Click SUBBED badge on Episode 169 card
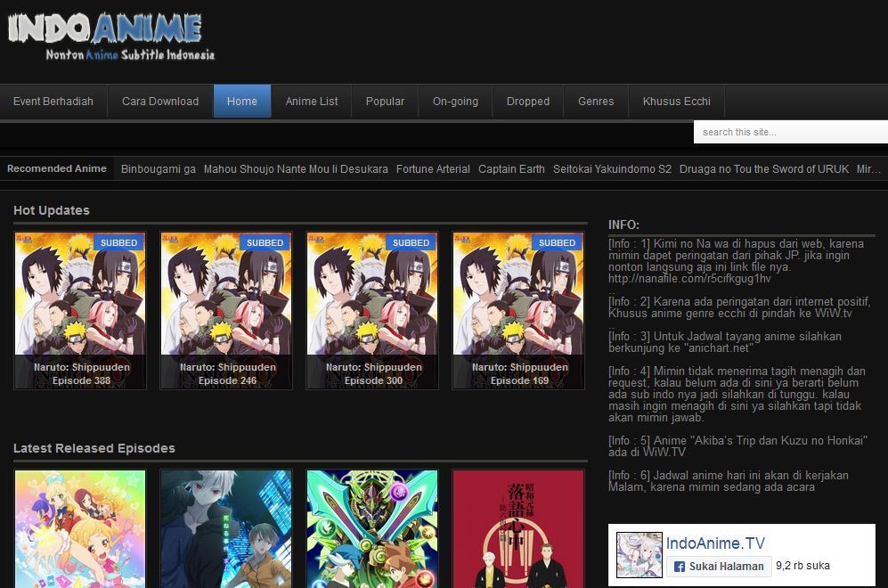 557,242
